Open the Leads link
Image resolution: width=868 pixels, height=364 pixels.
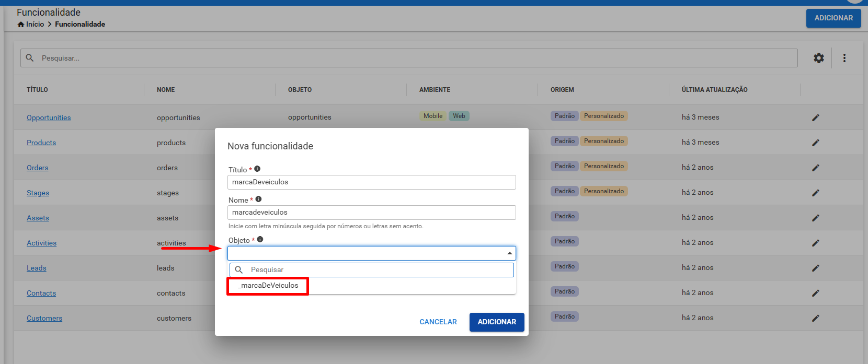37,268
